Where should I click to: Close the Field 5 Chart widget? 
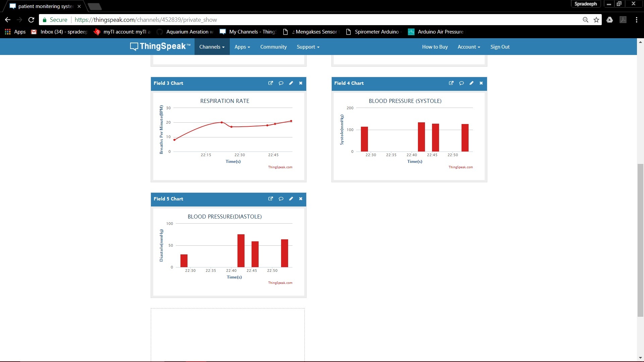pos(301,199)
